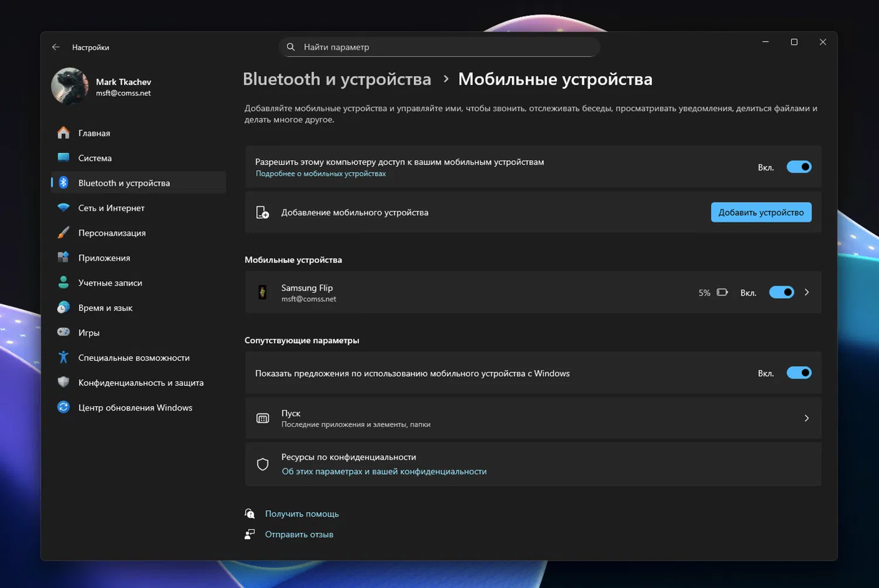Select Система in the sidebar
Image resolution: width=879 pixels, height=588 pixels.
(x=138, y=158)
